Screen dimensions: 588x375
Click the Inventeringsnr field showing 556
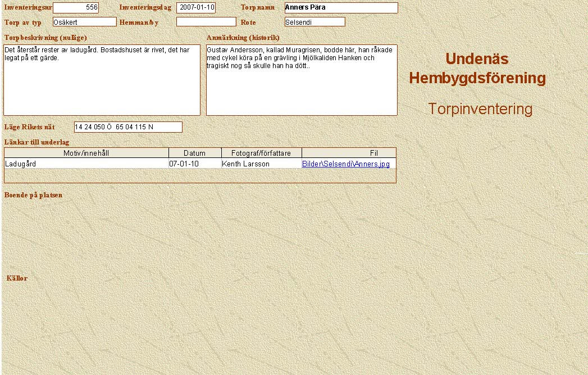pyautogui.click(x=76, y=8)
